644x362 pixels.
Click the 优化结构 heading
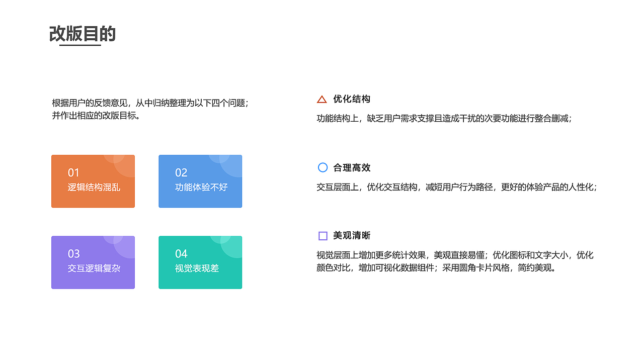coord(352,99)
